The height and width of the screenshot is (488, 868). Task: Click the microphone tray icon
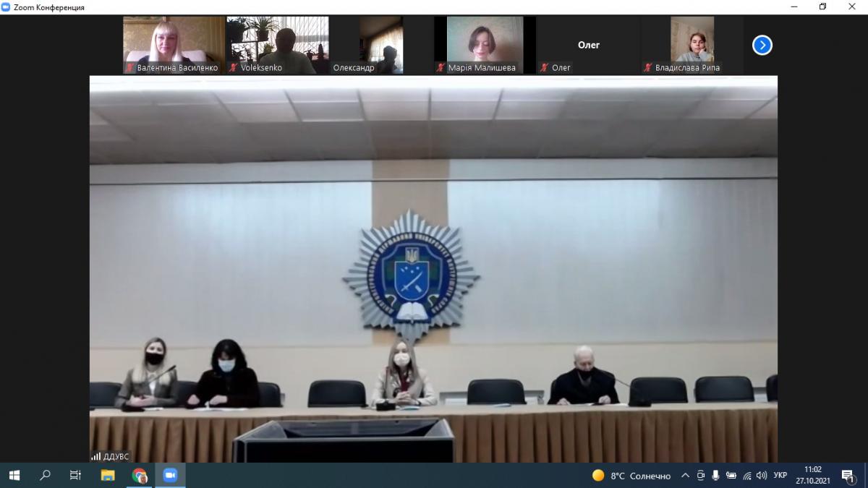coord(715,476)
